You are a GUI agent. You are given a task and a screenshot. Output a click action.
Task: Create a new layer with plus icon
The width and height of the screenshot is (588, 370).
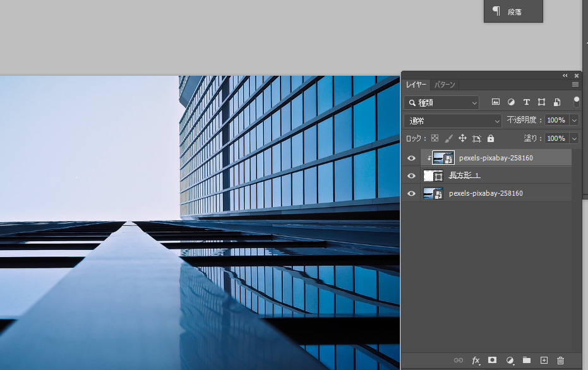(x=544, y=361)
